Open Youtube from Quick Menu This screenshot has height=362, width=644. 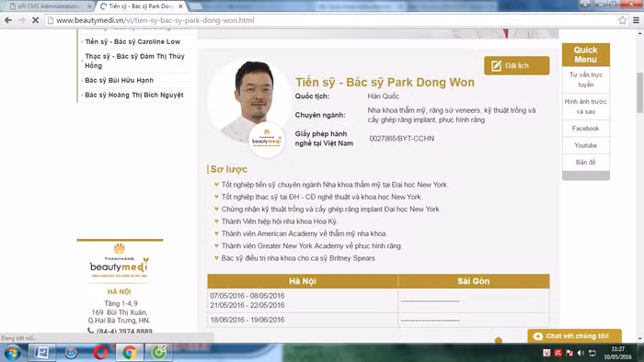coord(586,145)
